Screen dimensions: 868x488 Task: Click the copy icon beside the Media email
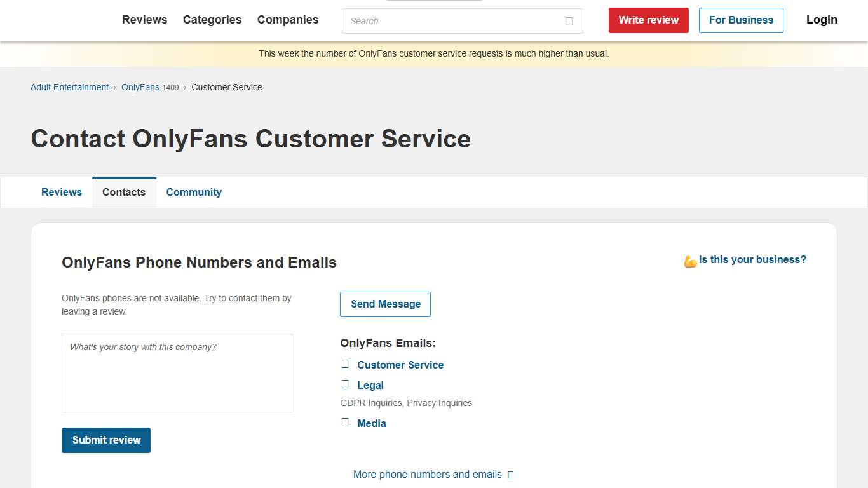click(x=345, y=422)
